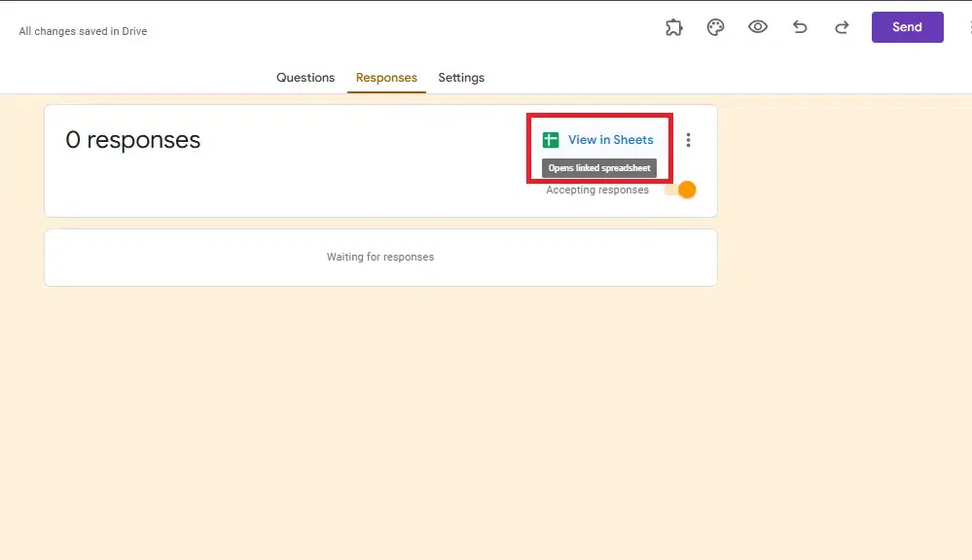Image resolution: width=972 pixels, height=560 pixels.
Task: Click the purple Send button
Action: coord(908,27)
